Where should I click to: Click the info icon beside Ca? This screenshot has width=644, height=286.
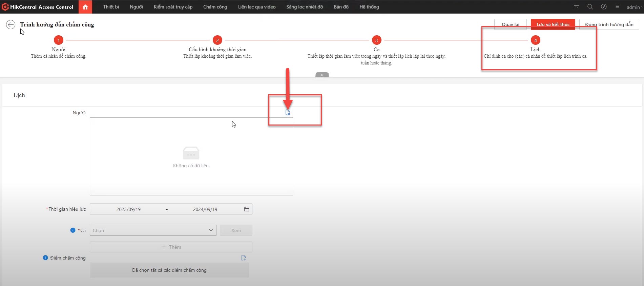point(72,230)
